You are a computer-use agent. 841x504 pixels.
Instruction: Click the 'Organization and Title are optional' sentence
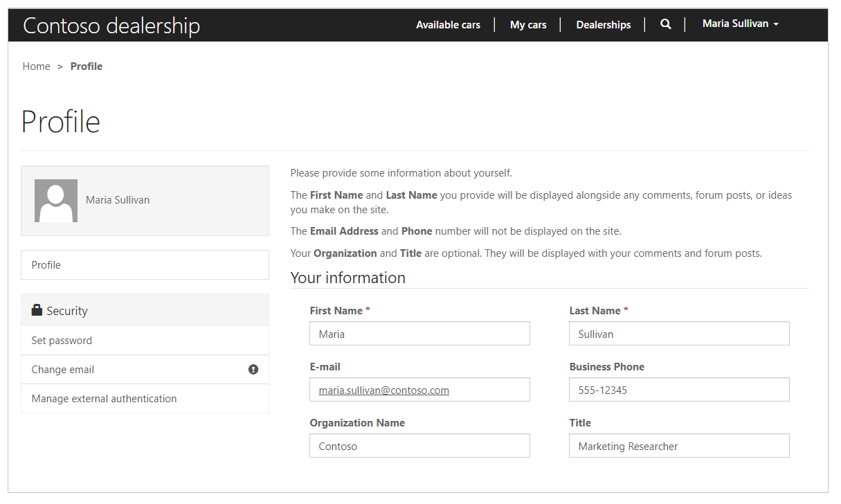[x=526, y=253]
